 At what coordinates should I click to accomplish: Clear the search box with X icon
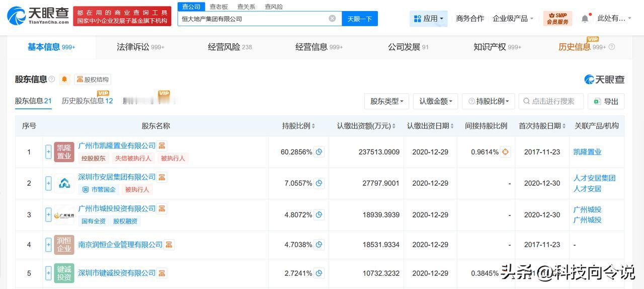point(332,19)
